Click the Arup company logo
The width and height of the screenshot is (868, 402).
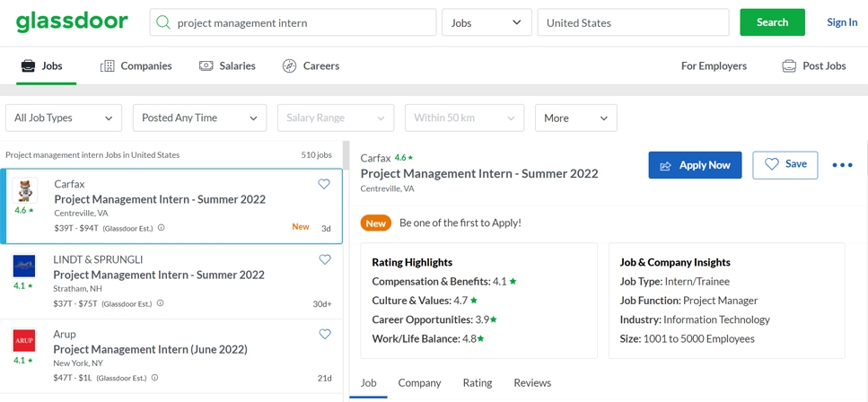(x=24, y=340)
